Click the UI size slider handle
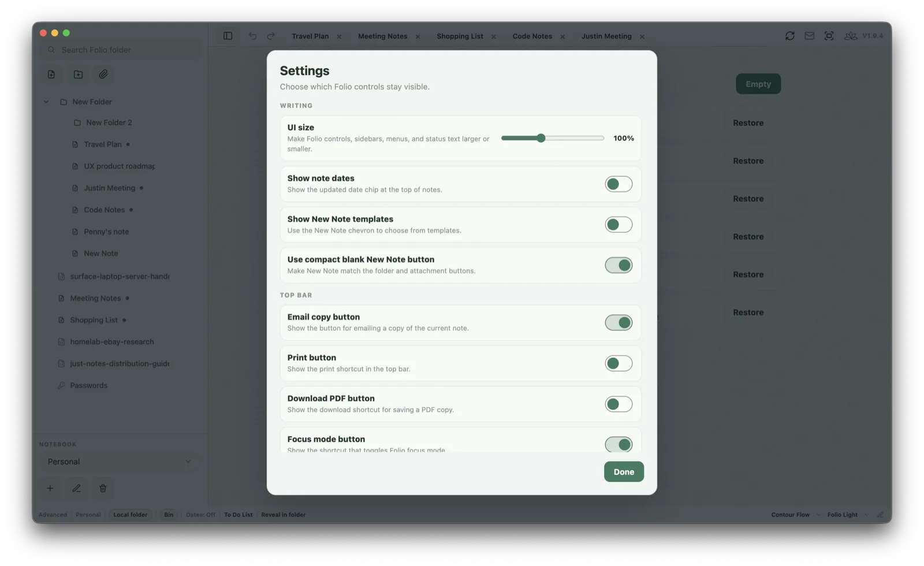 coord(541,138)
